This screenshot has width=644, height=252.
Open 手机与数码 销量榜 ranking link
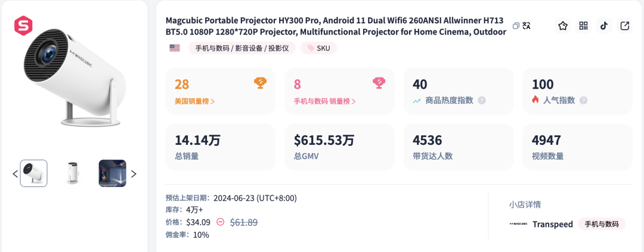[324, 101]
